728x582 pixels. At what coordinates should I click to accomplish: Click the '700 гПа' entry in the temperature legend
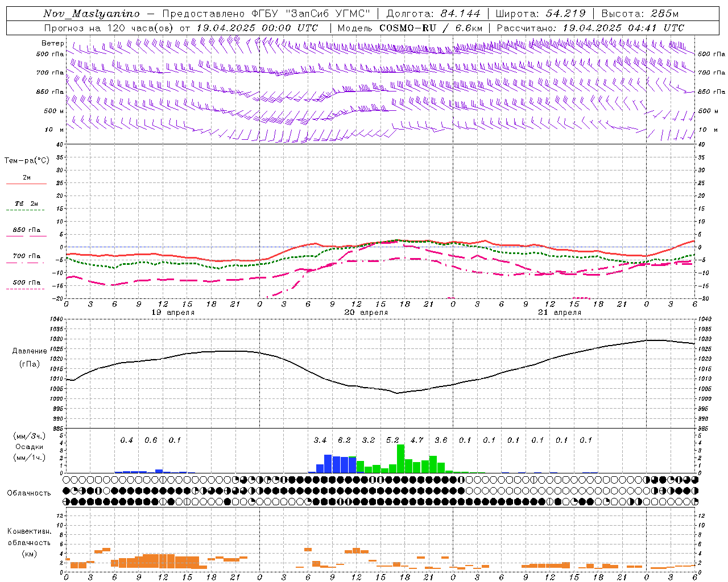pos(27,256)
